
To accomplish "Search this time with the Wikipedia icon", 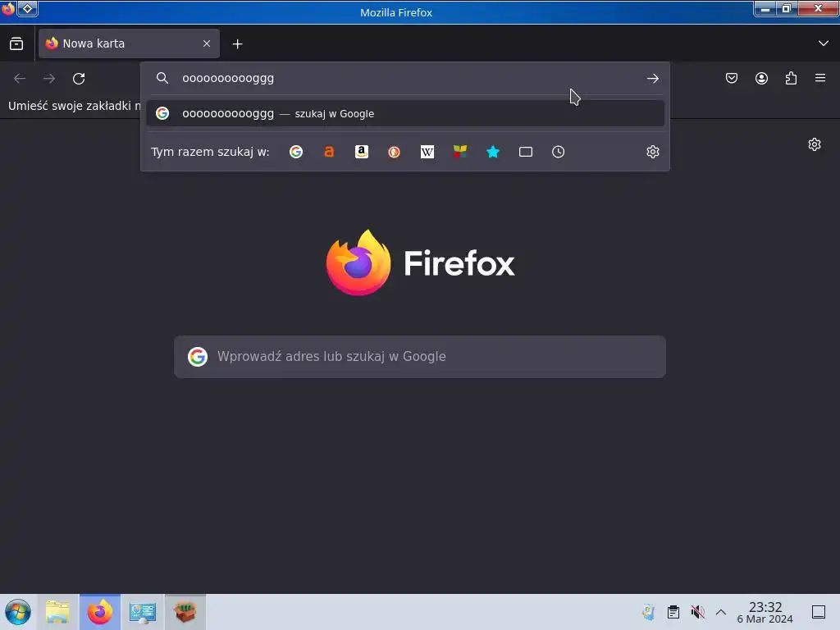I will pos(427,152).
